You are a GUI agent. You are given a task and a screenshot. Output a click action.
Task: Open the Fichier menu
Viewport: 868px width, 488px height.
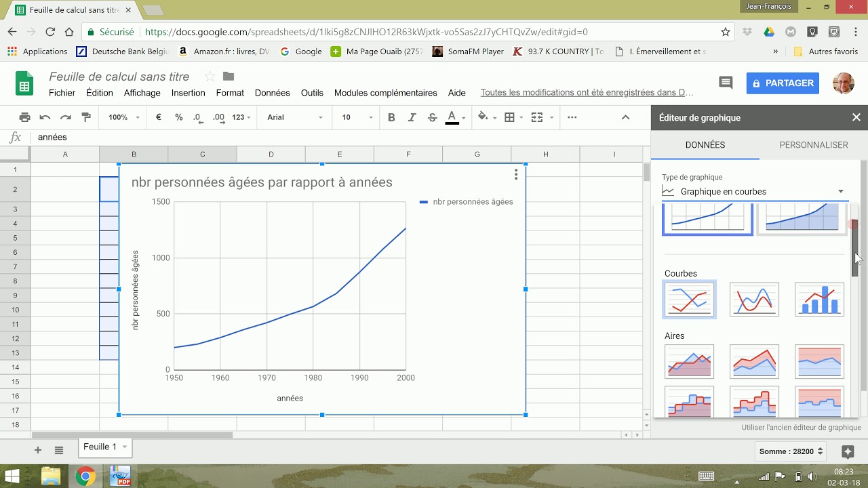tap(62, 93)
